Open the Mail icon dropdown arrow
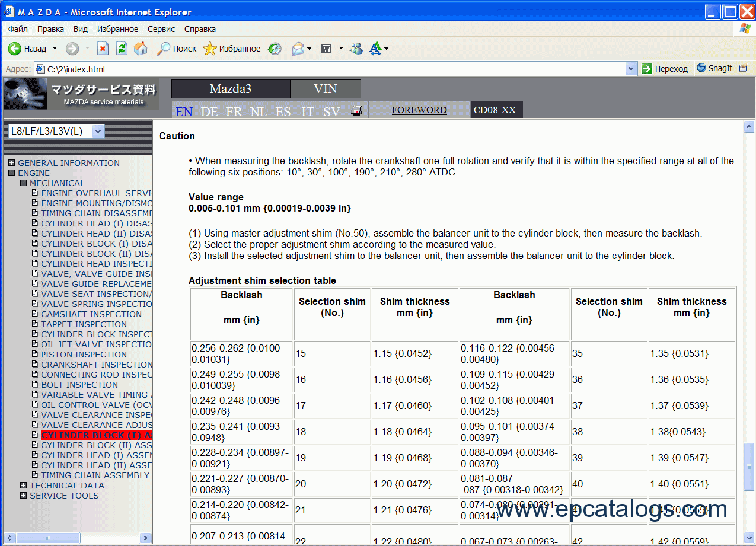Image resolution: width=756 pixels, height=546 pixels. (309, 49)
